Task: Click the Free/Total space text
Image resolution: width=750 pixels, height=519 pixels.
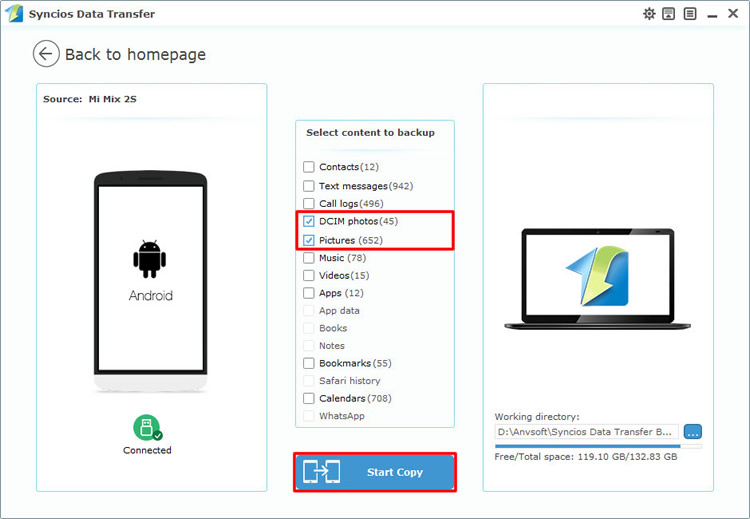Action: 586,456
